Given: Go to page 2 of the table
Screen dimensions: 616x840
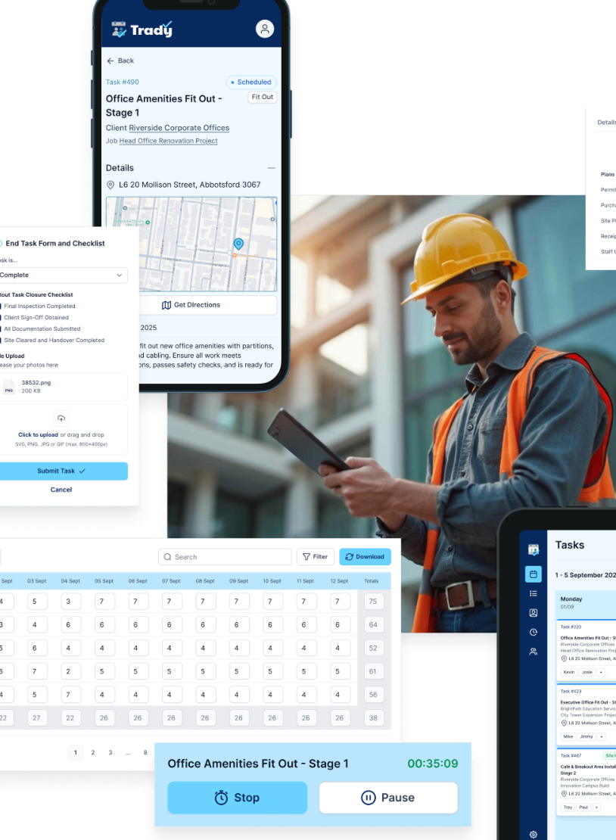Looking at the screenshot, I should tap(92, 753).
